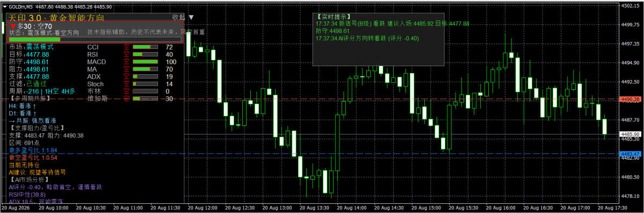Select the 天印 3.0 · 黄金智能方向 title

pos(56,18)
